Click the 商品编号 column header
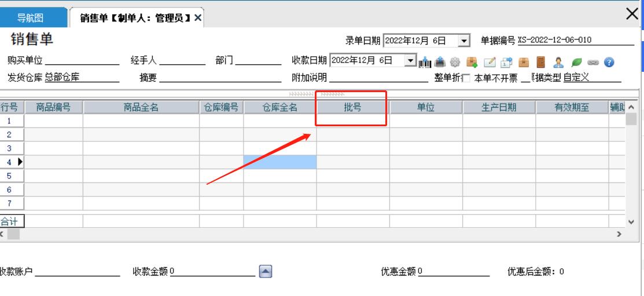 point(54,107)
